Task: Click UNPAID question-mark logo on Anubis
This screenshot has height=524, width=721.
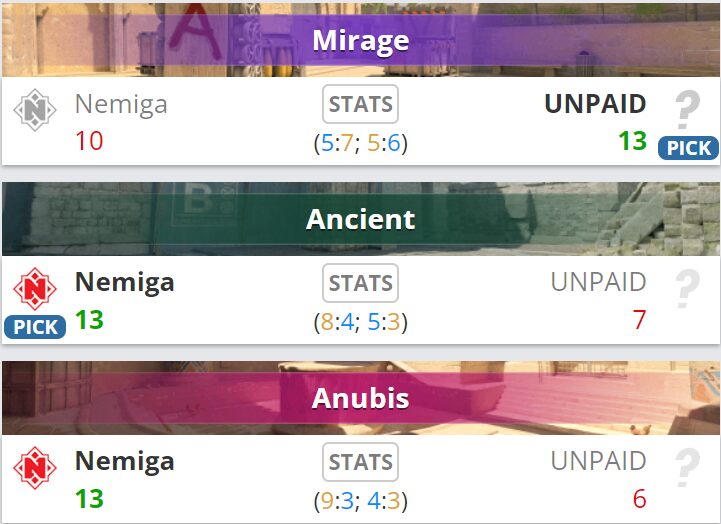Action: pyautogui.click(x=686, y=467)
